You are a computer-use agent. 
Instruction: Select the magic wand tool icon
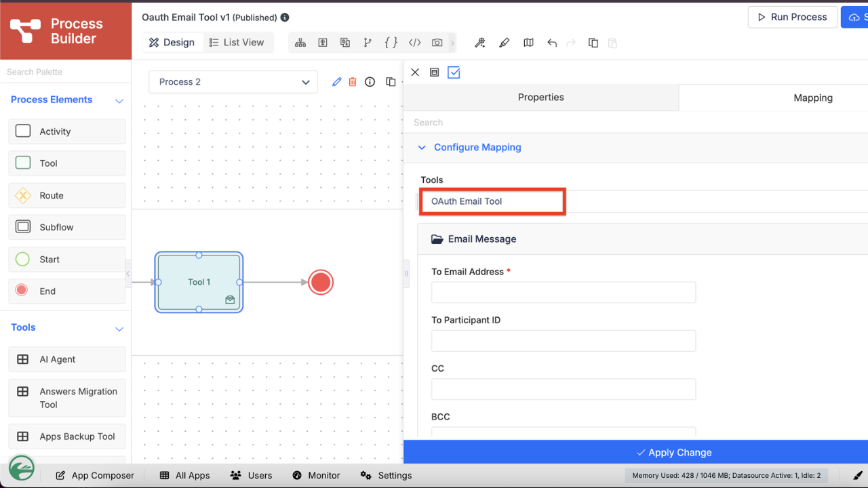479,43
